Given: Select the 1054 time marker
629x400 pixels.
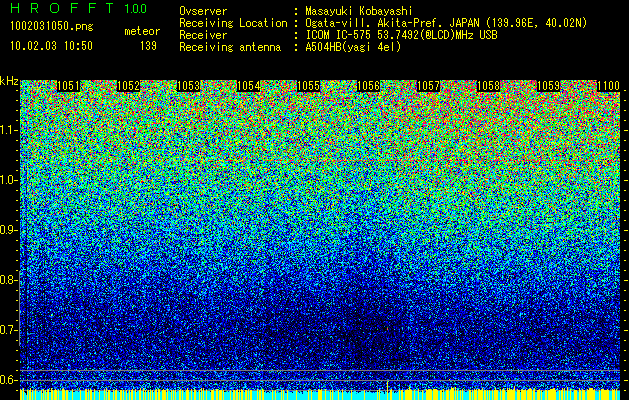Looking at the screenshot, I should tap(248, 86).
